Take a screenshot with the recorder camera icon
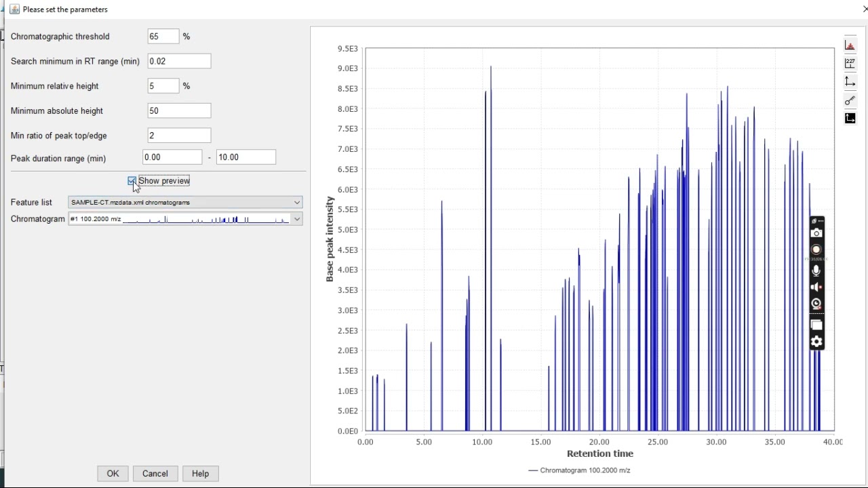 [816, 233]
